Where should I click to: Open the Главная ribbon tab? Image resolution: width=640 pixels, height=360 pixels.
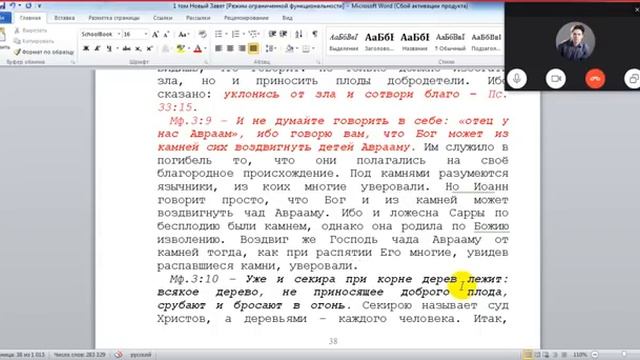(x=30, y=18)
